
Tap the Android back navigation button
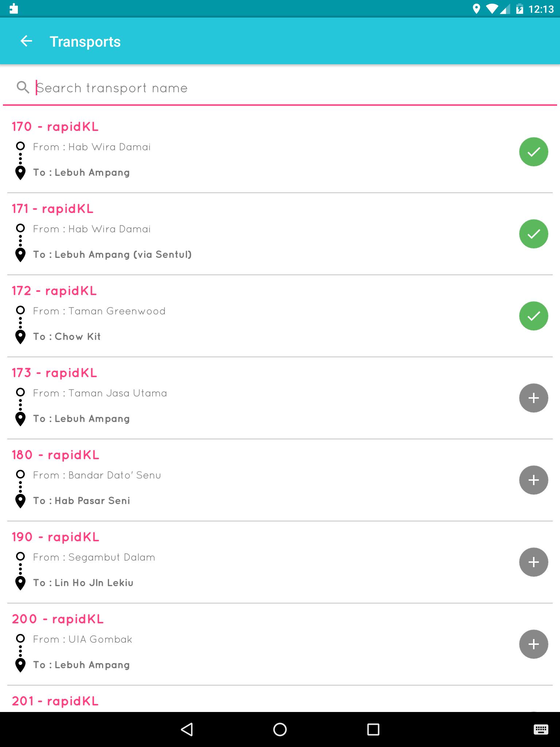[x=187, y=729]
